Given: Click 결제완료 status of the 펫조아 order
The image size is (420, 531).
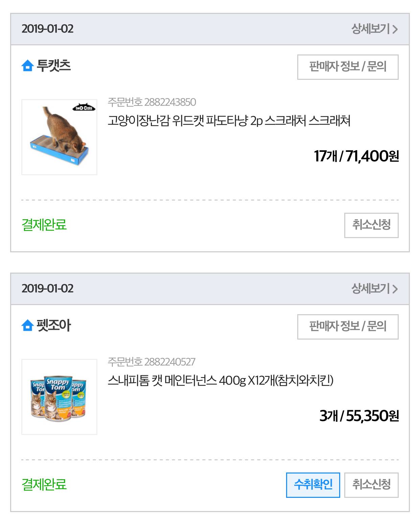Looking at the screenshot, I should [x=44, y=485].
